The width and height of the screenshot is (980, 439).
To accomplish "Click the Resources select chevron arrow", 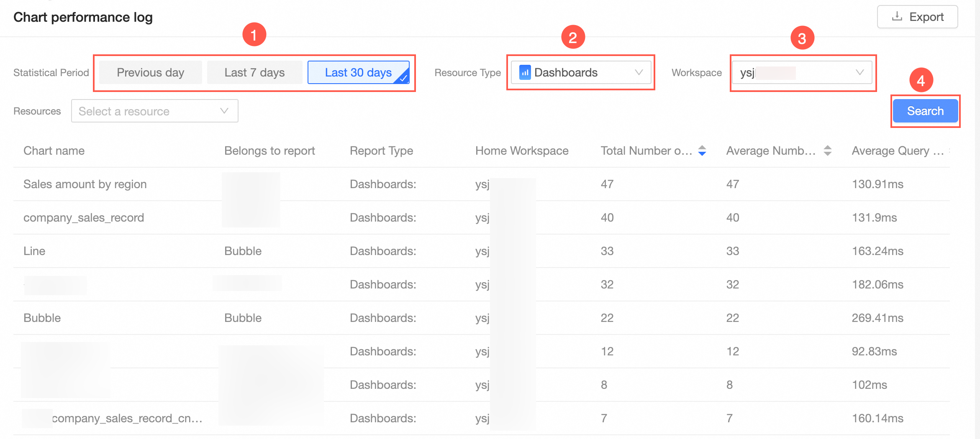I will tap(224, 111).
